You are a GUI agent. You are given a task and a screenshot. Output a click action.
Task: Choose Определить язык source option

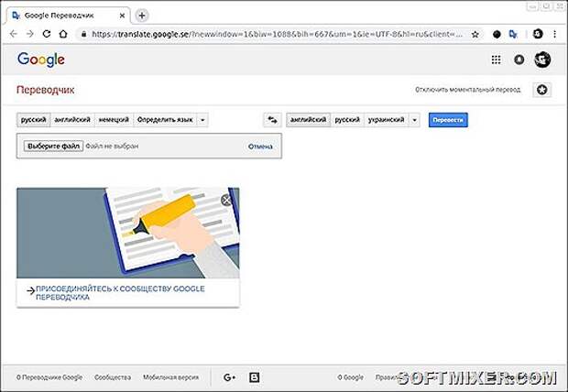[x=165, y=120]
